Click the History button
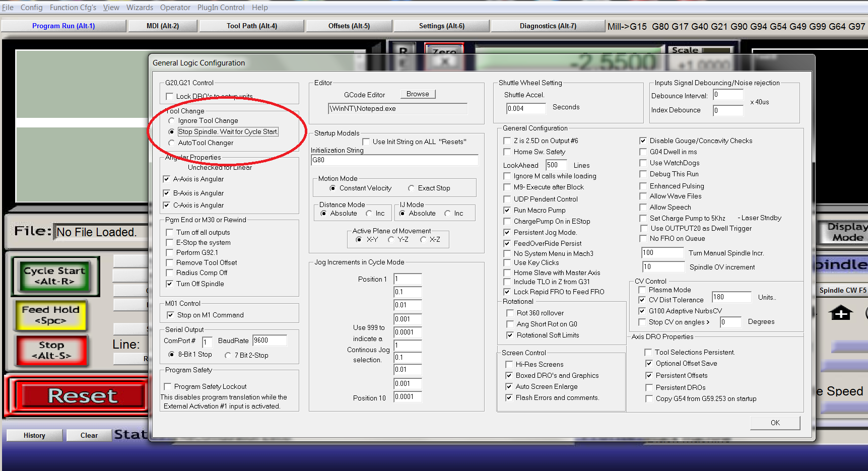Screen dimensions: 868x471 [34, 435]
